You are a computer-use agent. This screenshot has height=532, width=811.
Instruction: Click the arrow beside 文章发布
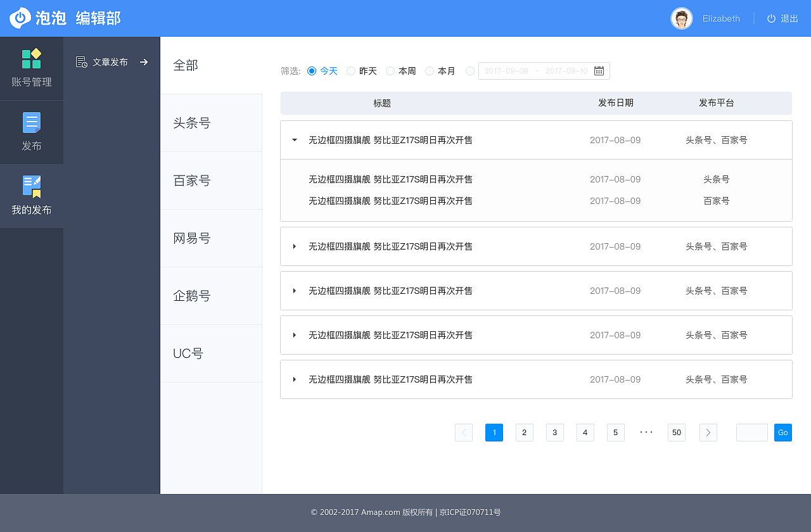144,63
